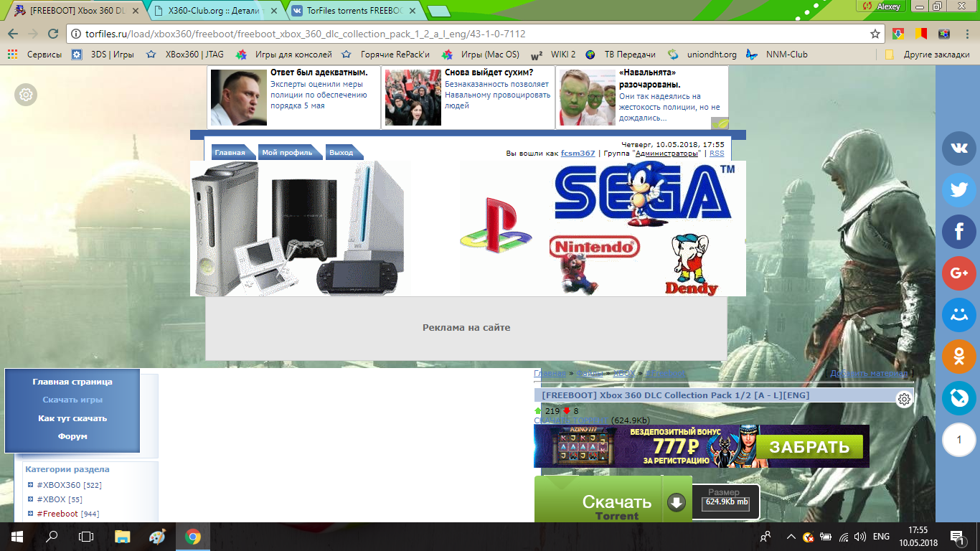Click the fcsm367 username link
The height and width of the screenshot is (551, 980).
click(x=578, y=153)
